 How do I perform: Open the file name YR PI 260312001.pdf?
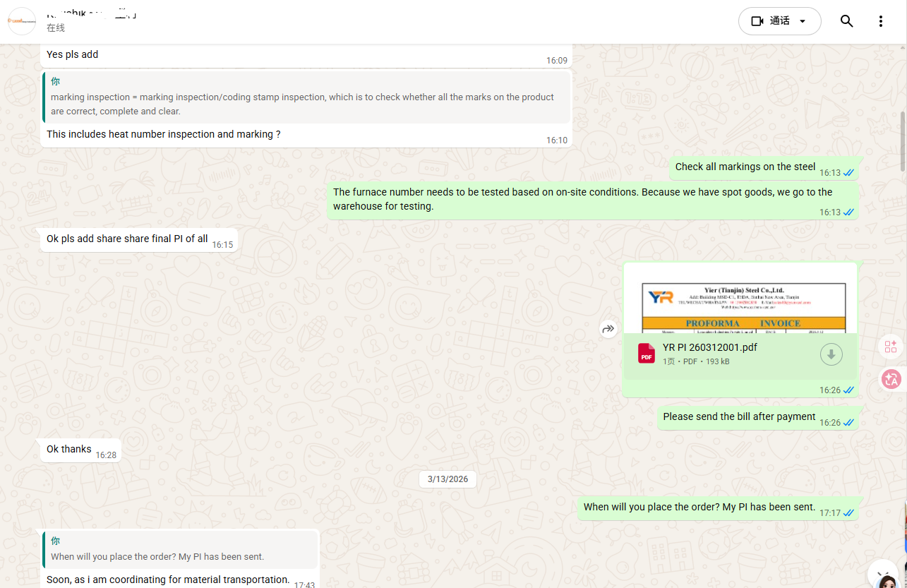pos(710,347)
